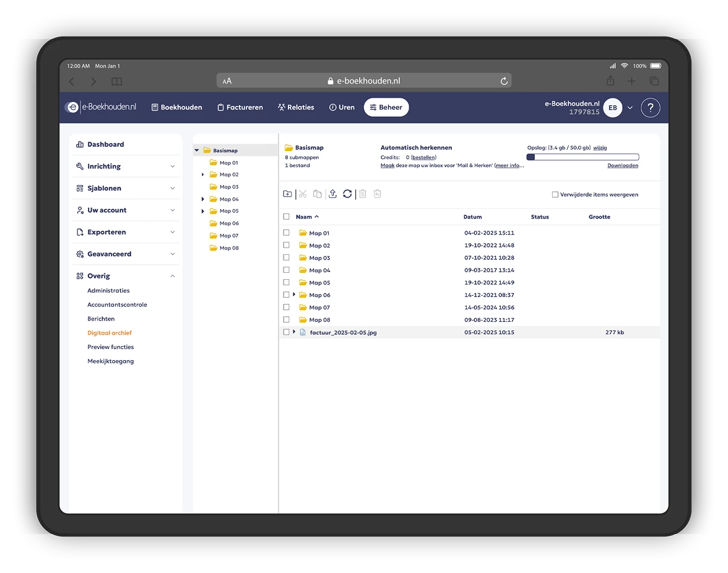Open Administraties under Overig
The image size is (728, 573).
pyautogui.click(x=109, y=290)
